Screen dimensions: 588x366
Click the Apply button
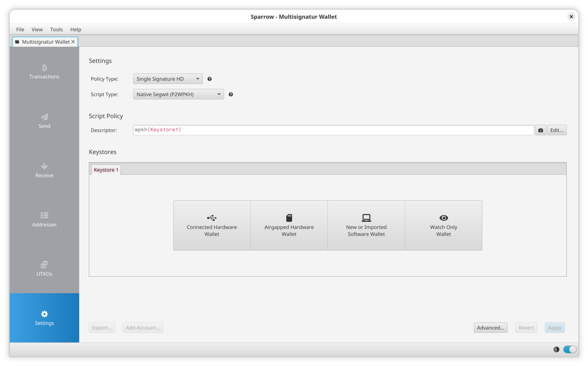tap(555, 328)
